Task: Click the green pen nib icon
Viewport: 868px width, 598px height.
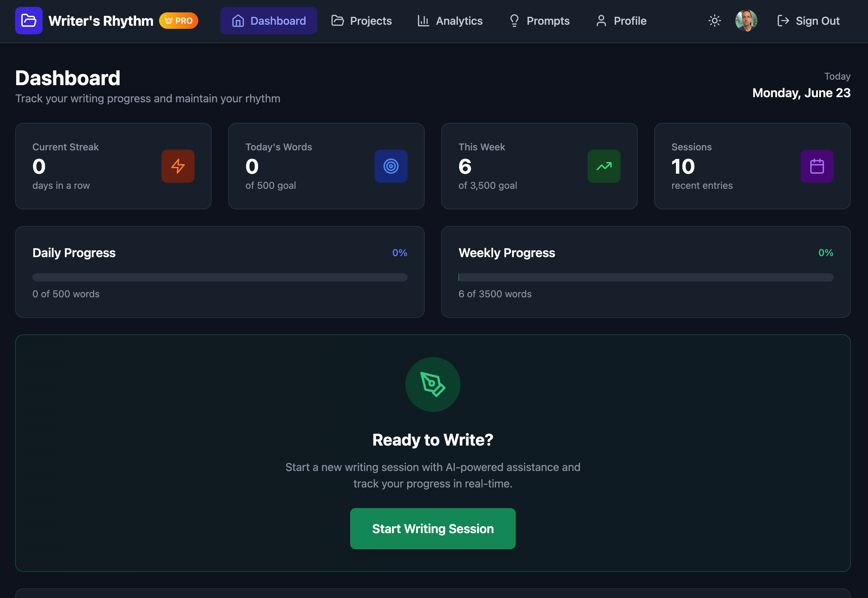Action: point(433,384)
